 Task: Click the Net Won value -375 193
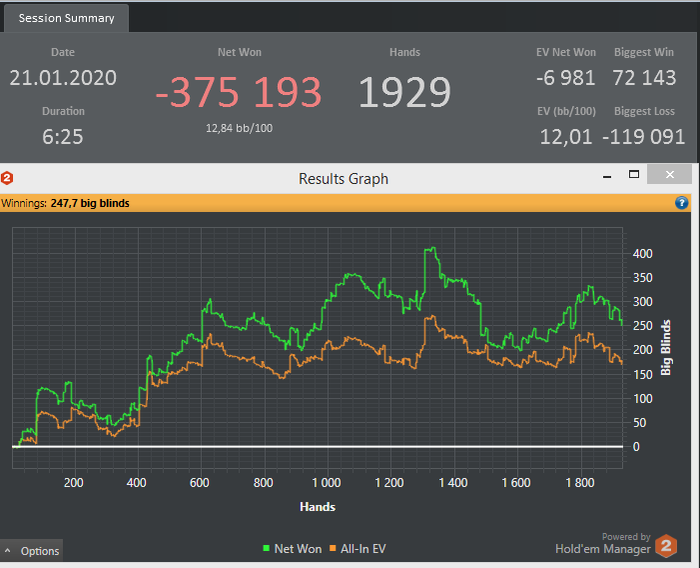point(239,92)
